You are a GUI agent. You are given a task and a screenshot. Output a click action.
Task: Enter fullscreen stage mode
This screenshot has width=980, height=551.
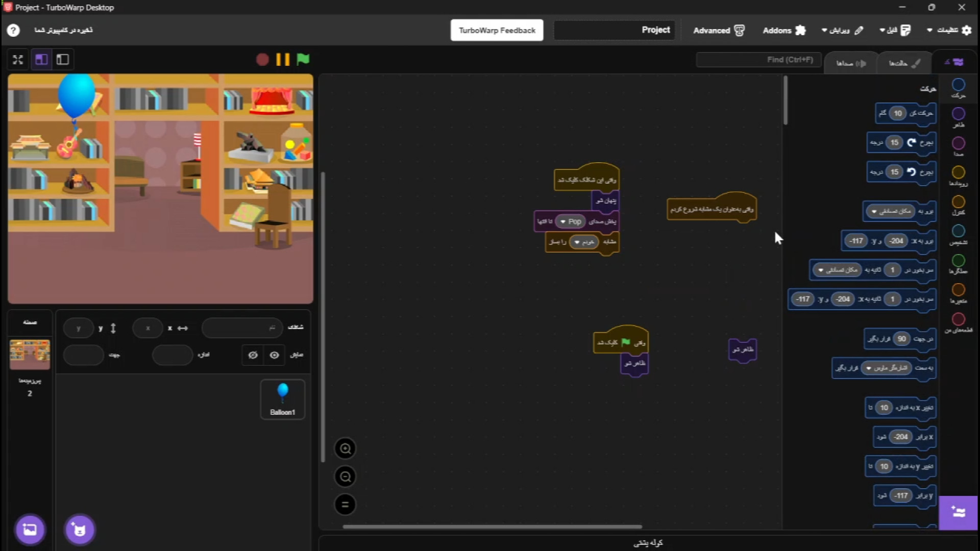[18, 60]
